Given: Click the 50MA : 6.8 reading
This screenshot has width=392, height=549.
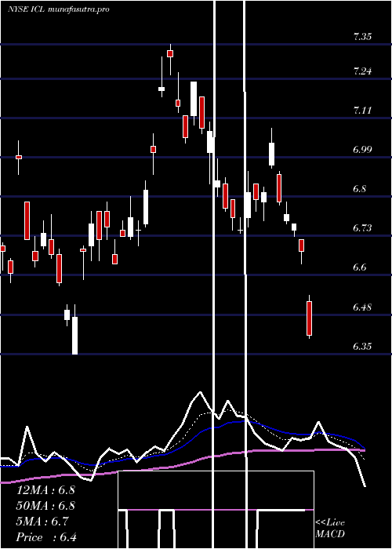Looking at the screenshot, I should tap(45, 506).
